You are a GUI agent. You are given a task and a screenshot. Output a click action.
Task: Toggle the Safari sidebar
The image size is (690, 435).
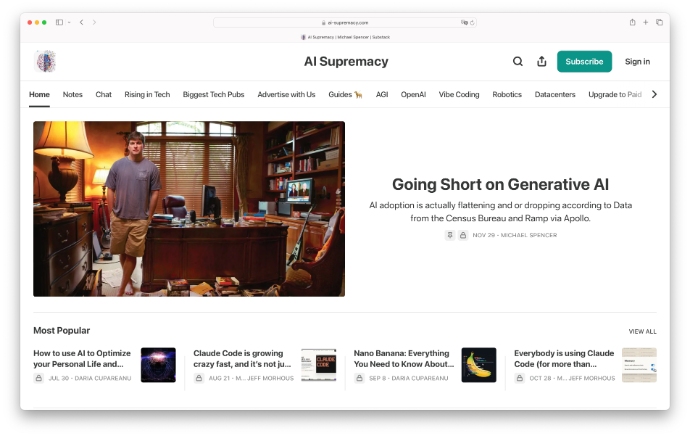(x=59, y=22)
